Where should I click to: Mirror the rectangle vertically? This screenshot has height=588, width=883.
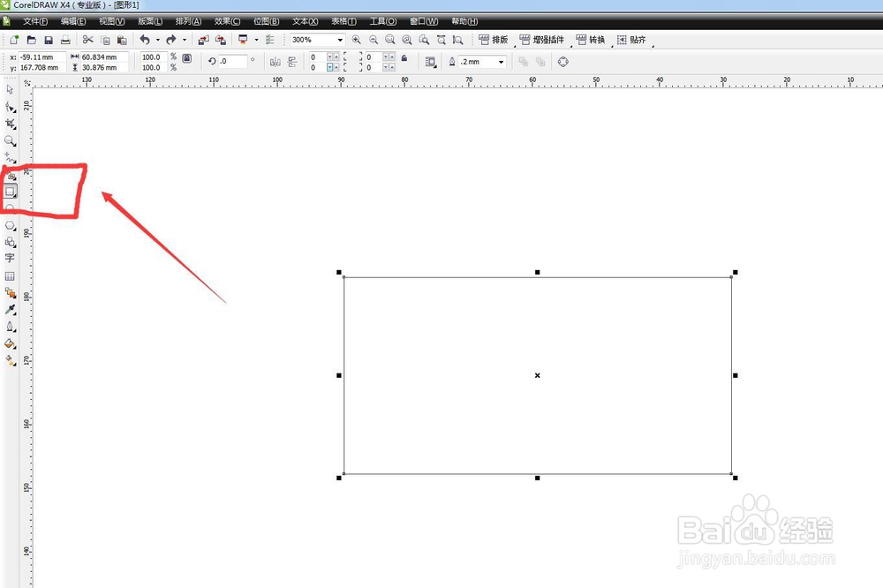click(x=292, y=62)
